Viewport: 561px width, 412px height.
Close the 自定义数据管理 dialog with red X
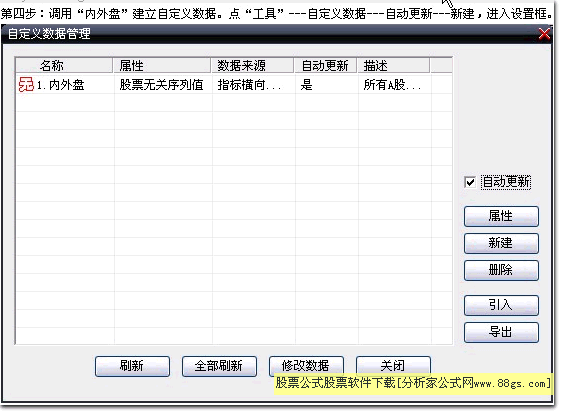point(544,34)
